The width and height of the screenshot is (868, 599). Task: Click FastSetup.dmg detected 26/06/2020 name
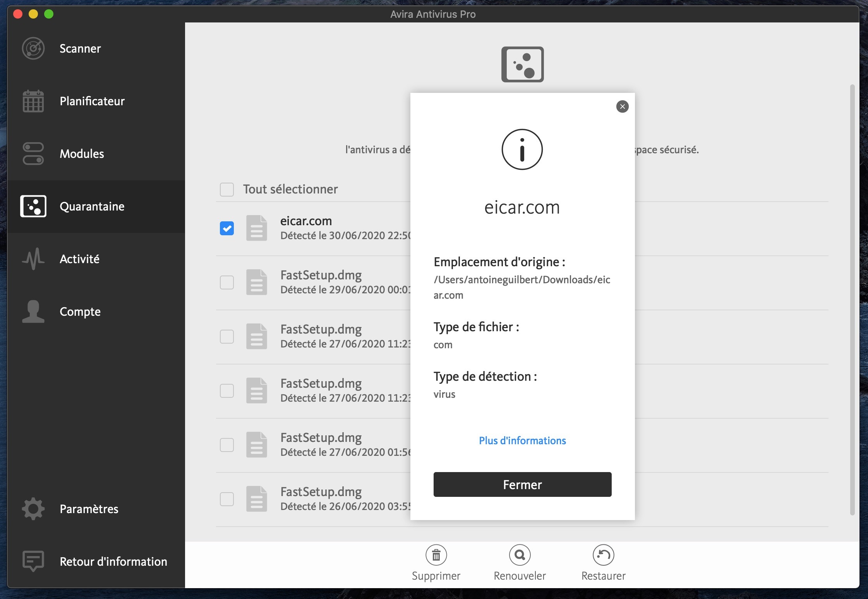pyautogui.click(x=321, y=492)
